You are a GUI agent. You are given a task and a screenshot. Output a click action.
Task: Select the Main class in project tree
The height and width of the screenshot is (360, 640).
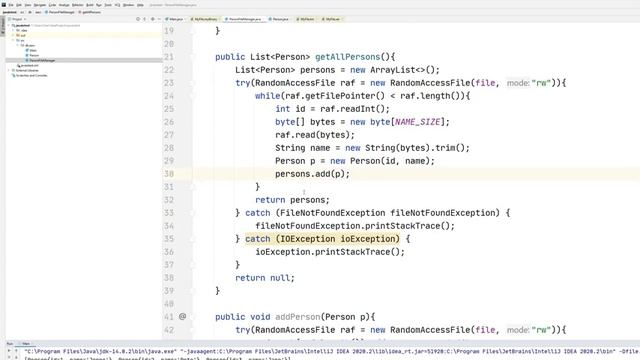33,50
